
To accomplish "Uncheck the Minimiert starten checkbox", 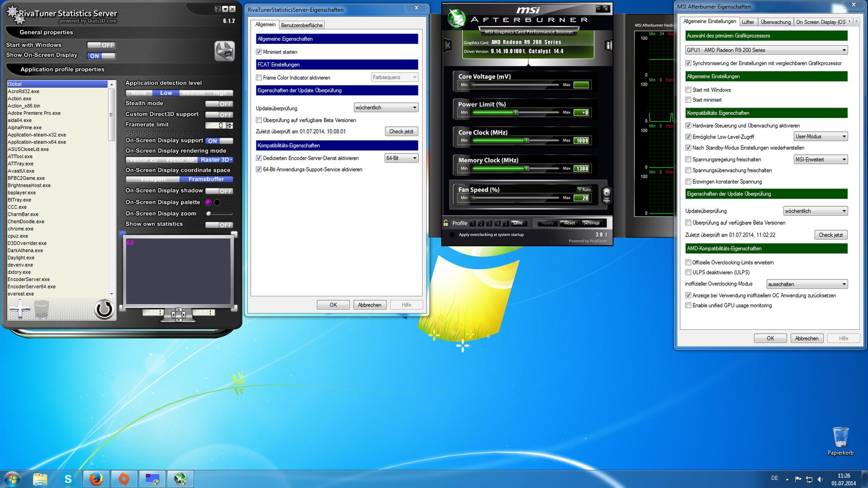I will [259, 52].
